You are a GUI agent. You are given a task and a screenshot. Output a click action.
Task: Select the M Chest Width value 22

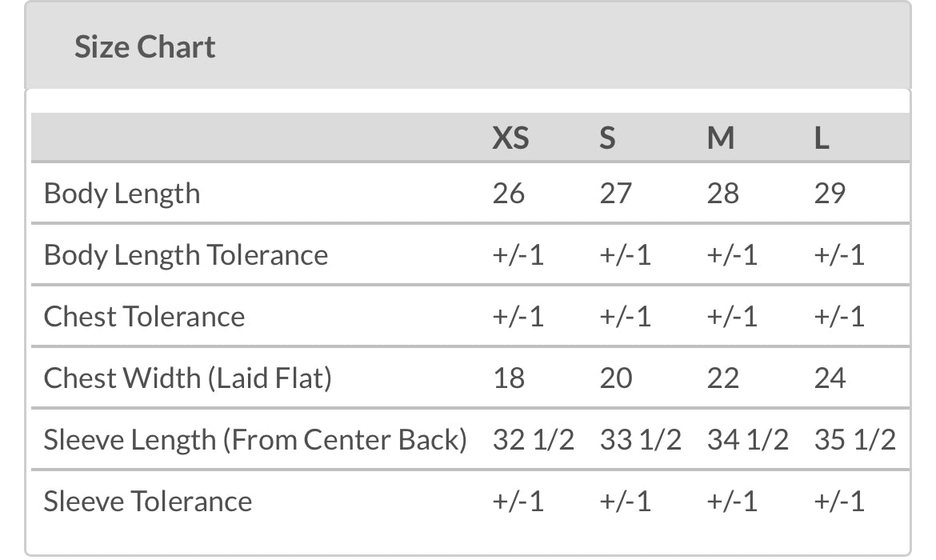723,378
